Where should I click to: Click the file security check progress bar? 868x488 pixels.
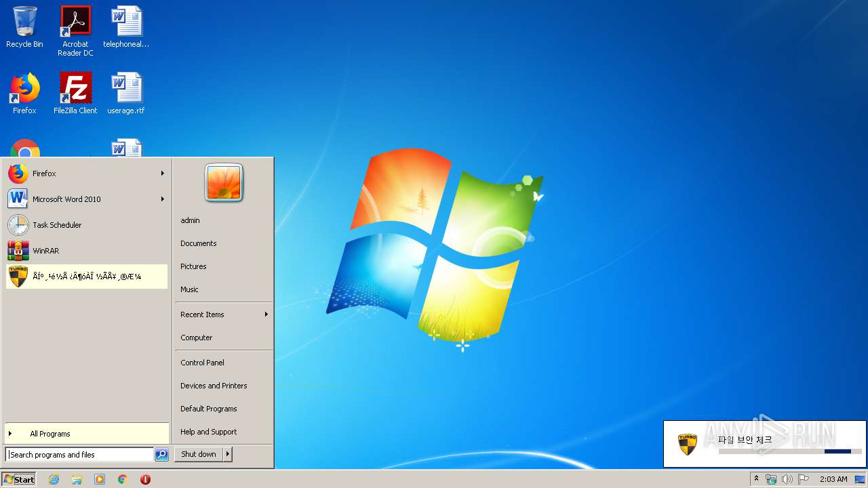coord(790,451)
